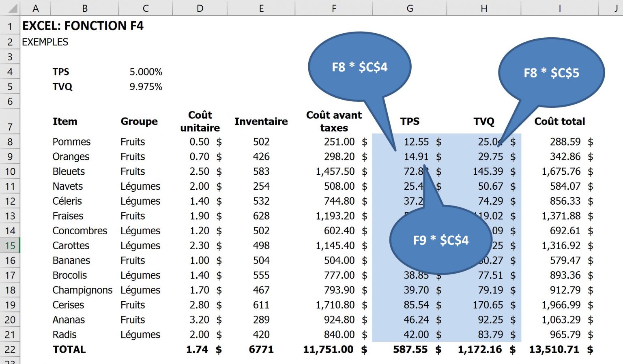Select column E header

[261, 8]
